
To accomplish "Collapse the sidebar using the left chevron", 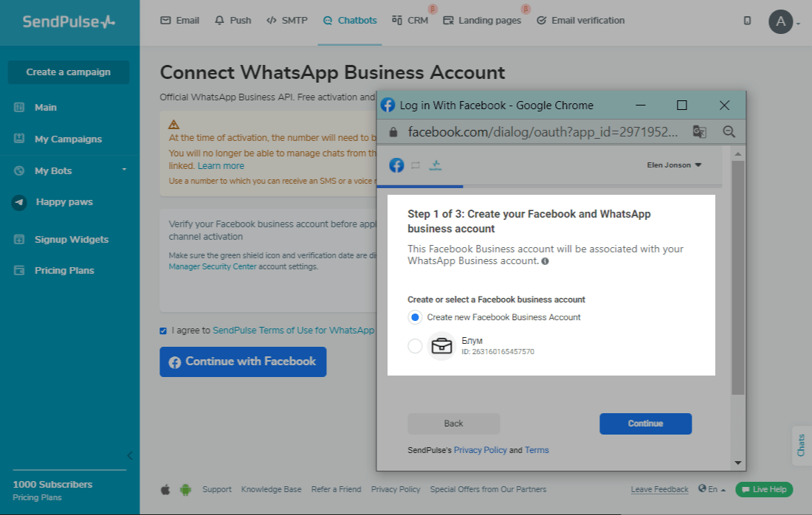I will 129,455.
